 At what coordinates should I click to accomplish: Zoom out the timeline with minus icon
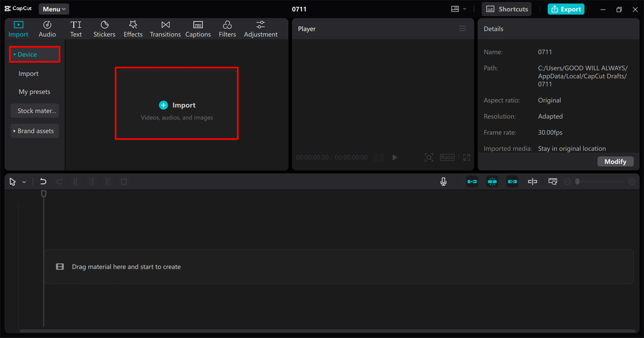[x=567, y=182]
